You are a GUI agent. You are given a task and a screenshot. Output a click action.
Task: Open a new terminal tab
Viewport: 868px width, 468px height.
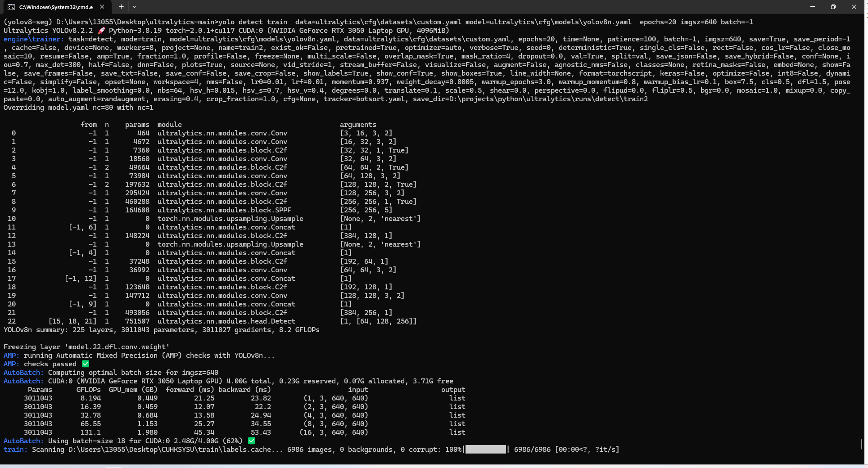121,7
